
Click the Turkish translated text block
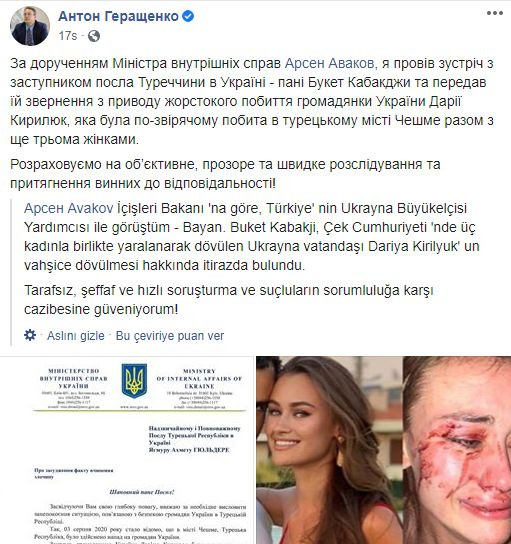pos(252,258)
